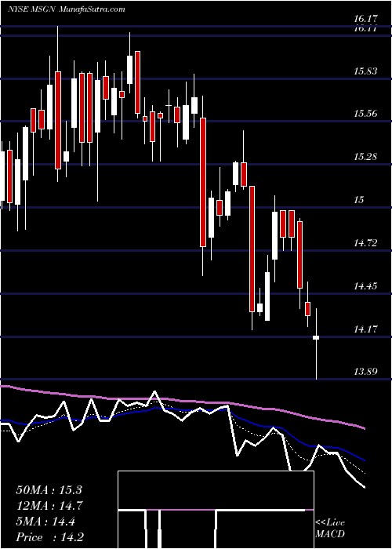This screenshot has height=549, width=392.
Task: Click the 13.89 price axis label
Action: [x=365, y=372]
